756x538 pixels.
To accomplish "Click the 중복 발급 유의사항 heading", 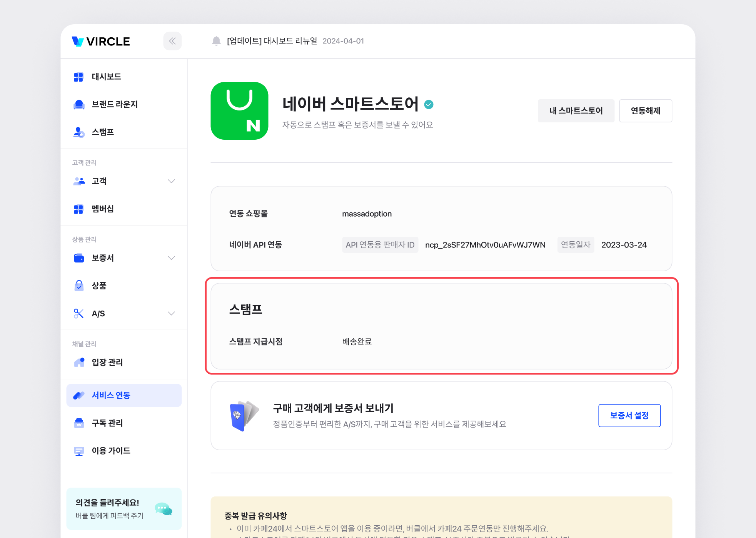I will (256, 516).
